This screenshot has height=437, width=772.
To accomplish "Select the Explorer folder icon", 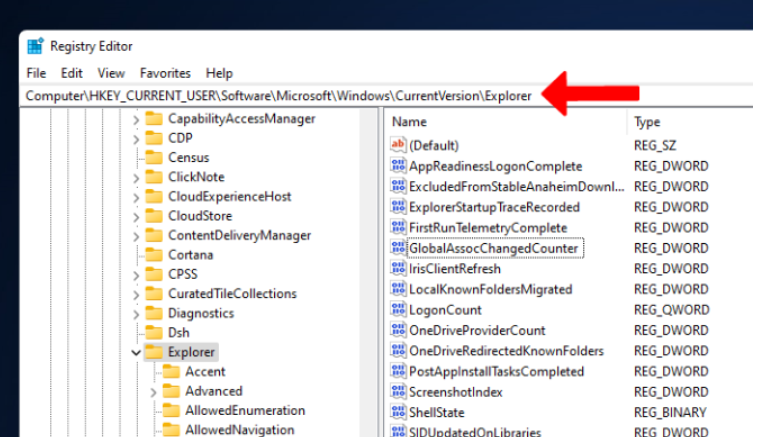I will pos(154,352).
